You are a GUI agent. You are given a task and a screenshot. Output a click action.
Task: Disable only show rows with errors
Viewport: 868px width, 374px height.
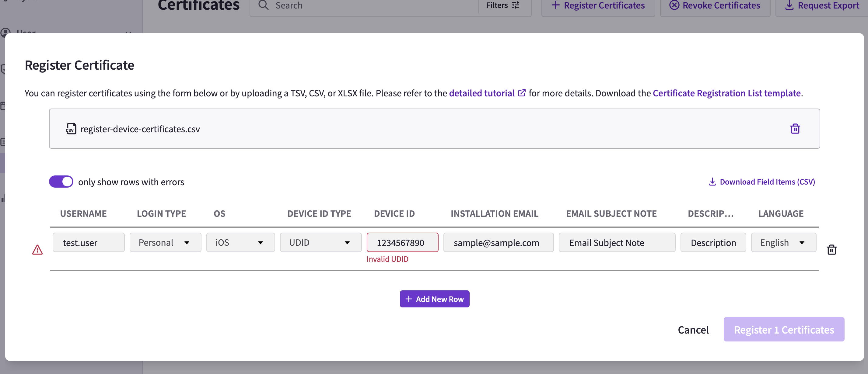[x=61, y=182]
